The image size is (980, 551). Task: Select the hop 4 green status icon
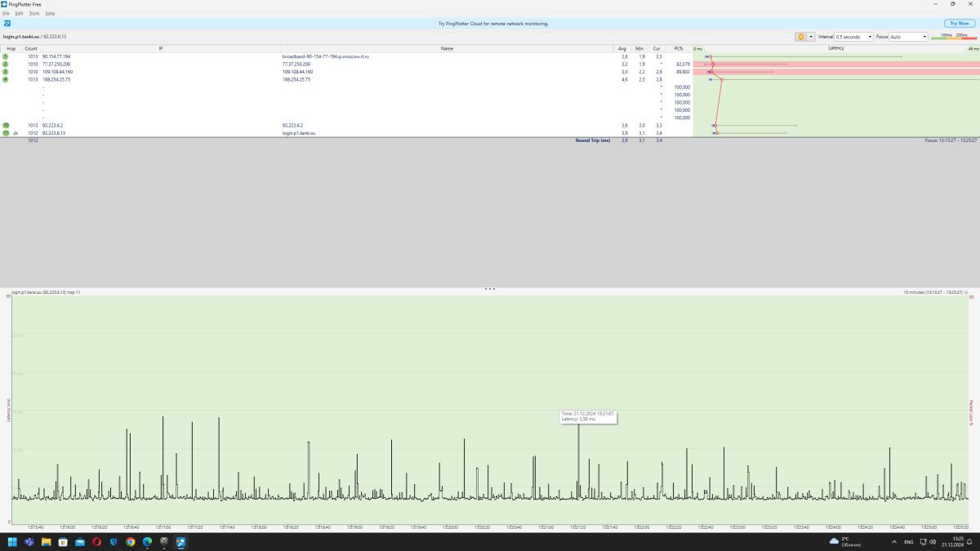[x=6, y=79]
